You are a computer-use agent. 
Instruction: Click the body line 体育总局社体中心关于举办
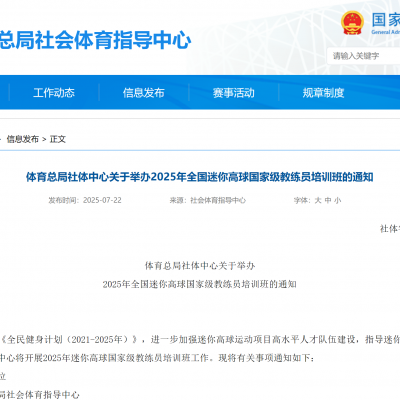(x=200, y=266)
